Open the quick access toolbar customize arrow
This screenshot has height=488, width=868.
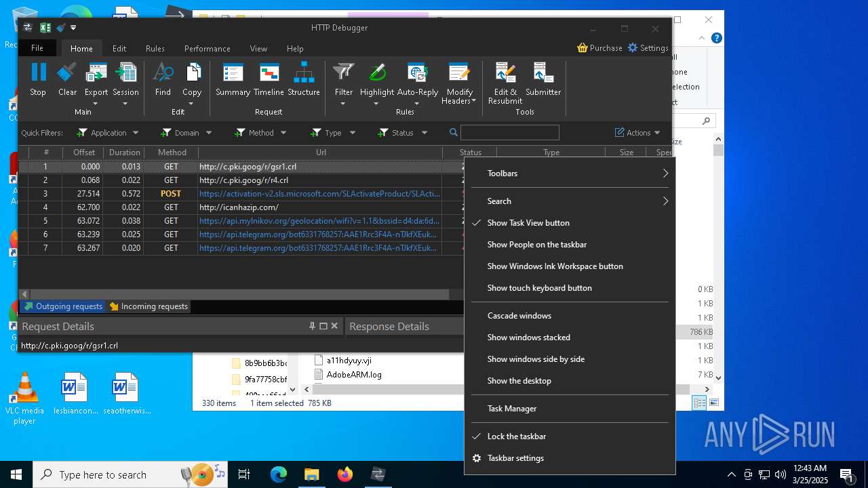point(73,28)
